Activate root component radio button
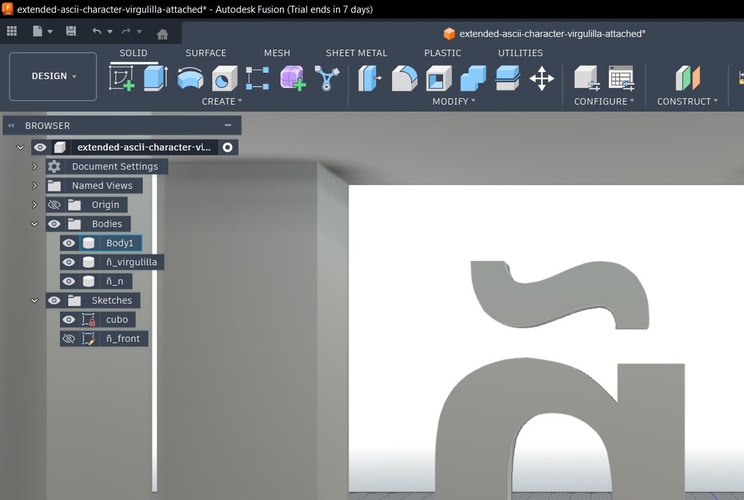The height and width of the screenshot is (500, 744). (x=228, y=148)
